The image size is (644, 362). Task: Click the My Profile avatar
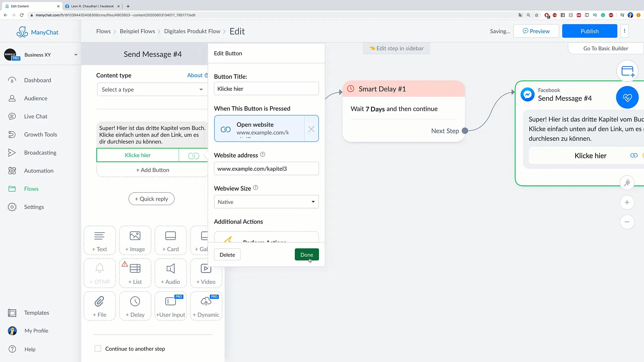point(12,331)
